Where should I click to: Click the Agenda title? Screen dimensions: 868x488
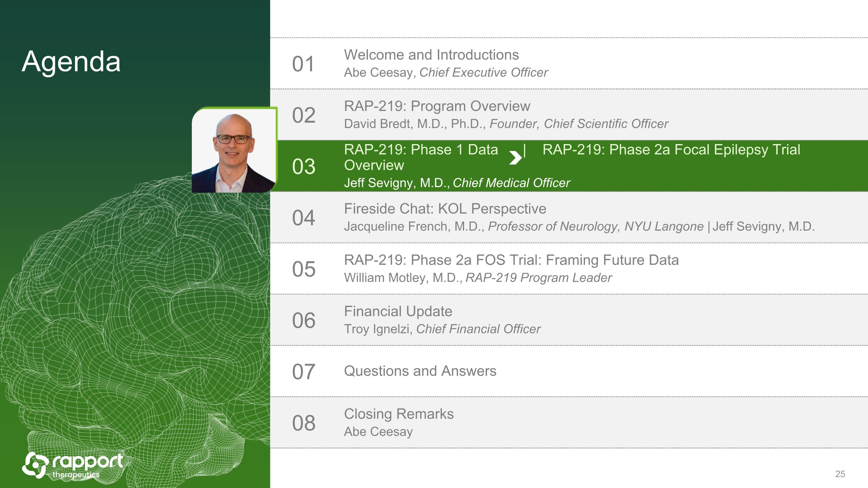[x=71, y=62]
